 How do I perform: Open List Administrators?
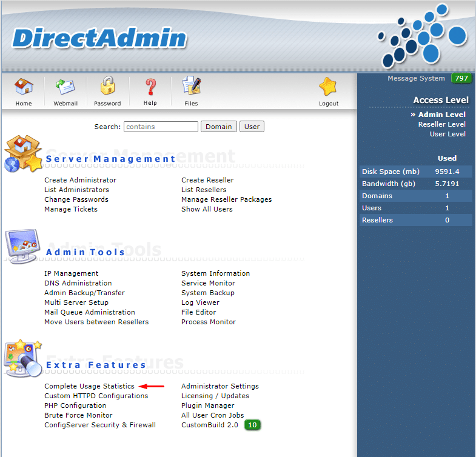(x=76, y=190)
